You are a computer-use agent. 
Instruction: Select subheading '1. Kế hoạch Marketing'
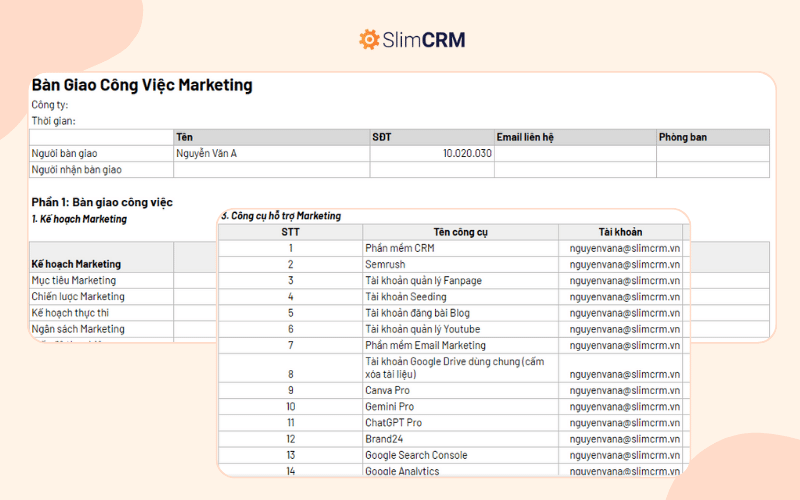[x=79, y=219]
